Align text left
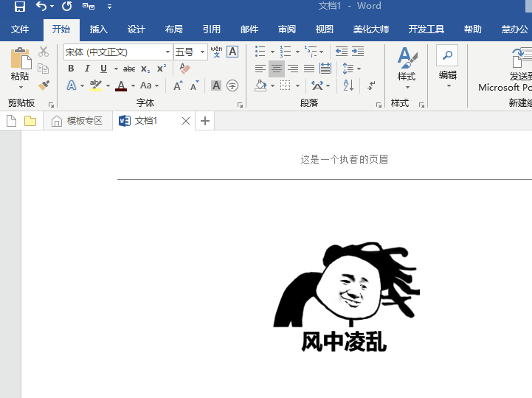This screenshot has height=398, width=532. pyautogui.click(x=260, y=69)
